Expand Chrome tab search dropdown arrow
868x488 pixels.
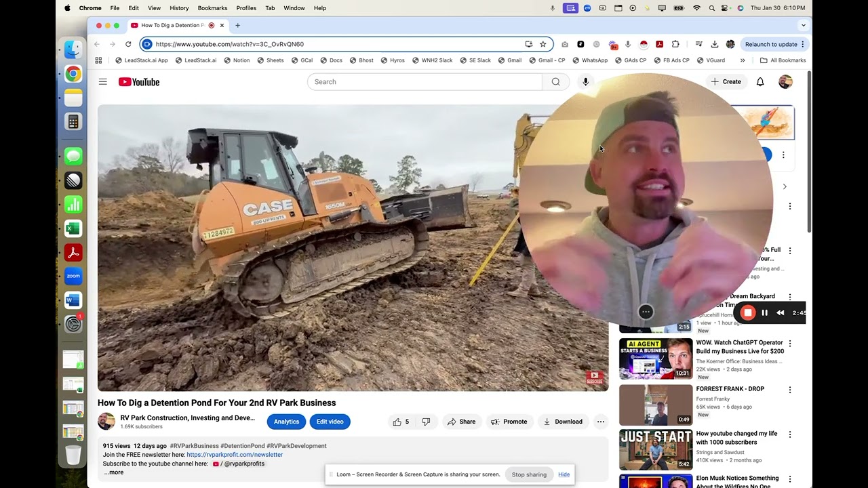coord(804,25)
